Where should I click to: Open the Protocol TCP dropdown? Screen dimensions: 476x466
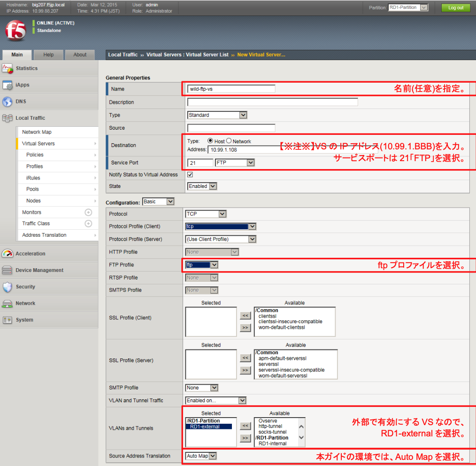pos(206,214)
